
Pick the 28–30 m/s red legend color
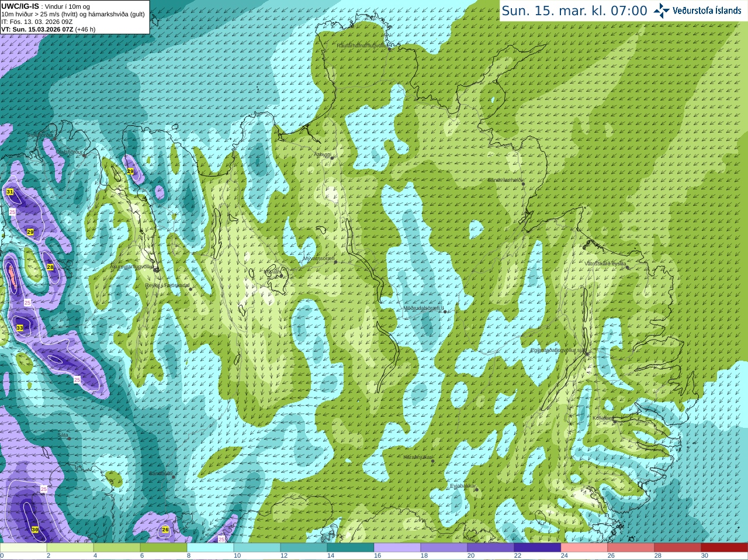pyautogui.click(x=678, y=548)
